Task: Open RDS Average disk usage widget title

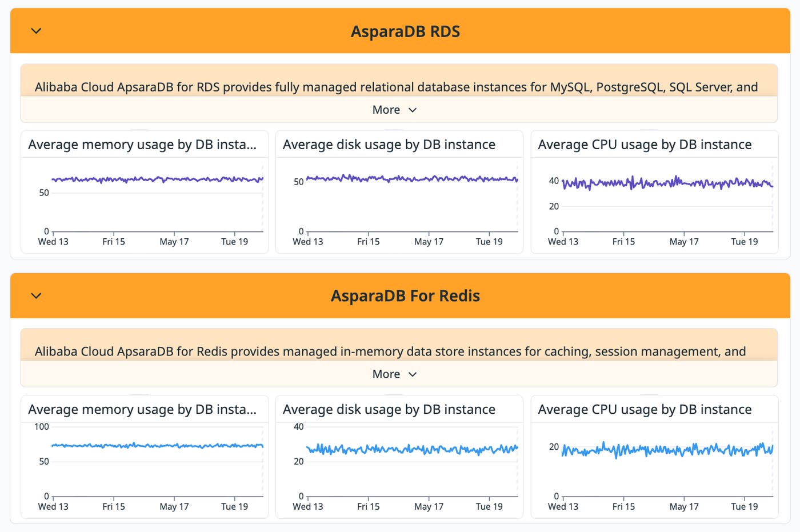Action: coord(389,145)
